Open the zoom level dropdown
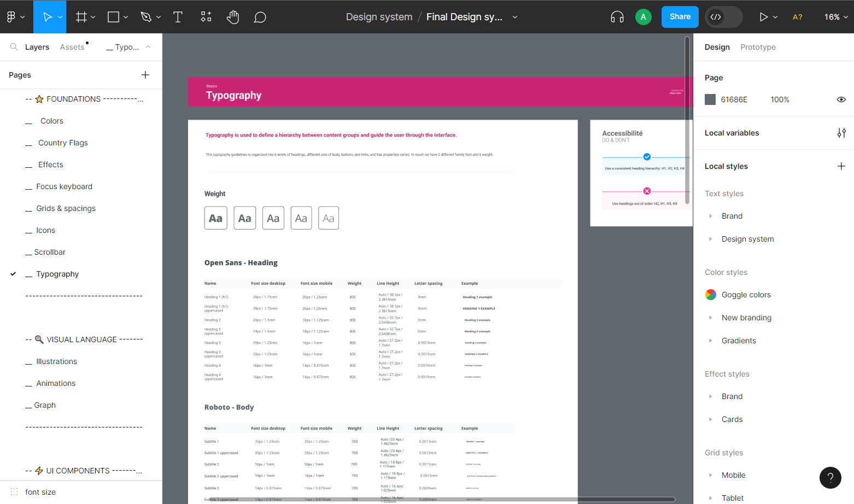The height and width of the screenshot is (504, 854). (x=836, y=17)
